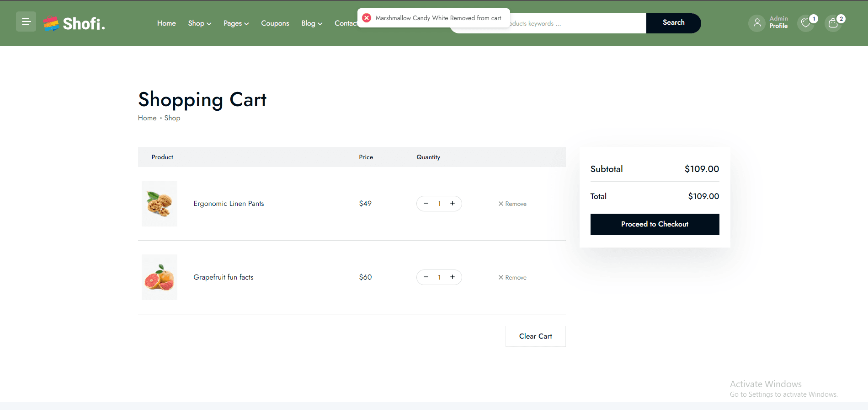Click the Grapefruit product thumbnail
868x410 pixels.
(160, 277)
